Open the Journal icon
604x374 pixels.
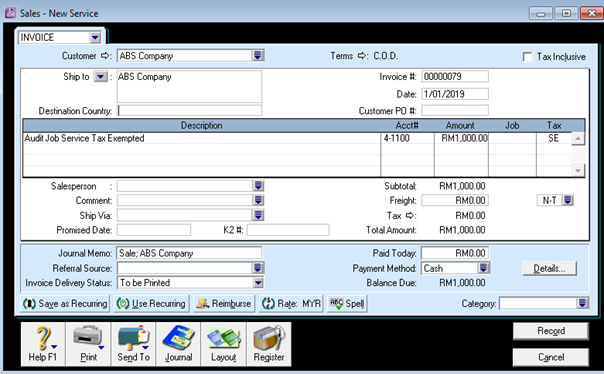[x=178, y=344]
